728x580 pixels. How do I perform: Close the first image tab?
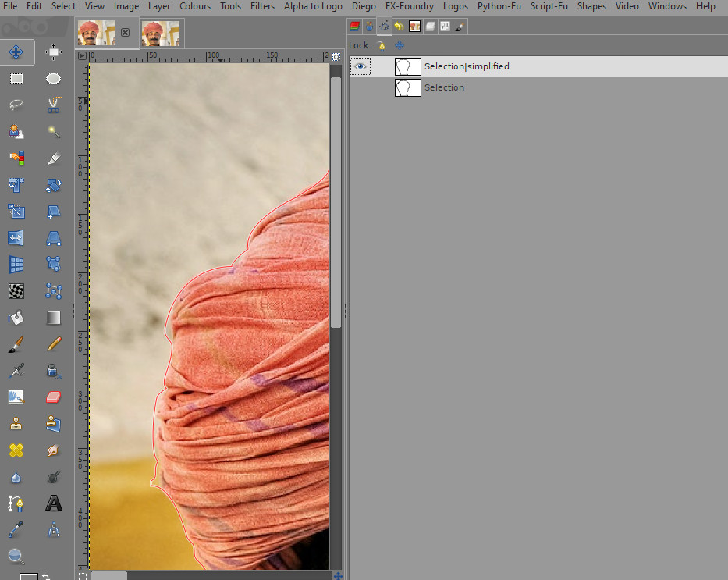coord(126,33)
